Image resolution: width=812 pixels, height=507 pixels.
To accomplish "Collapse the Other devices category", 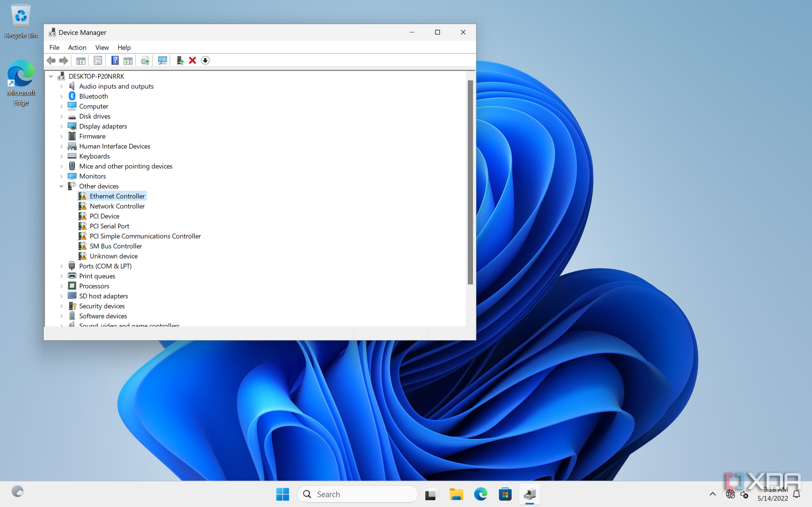I will [x=62, y=186].
